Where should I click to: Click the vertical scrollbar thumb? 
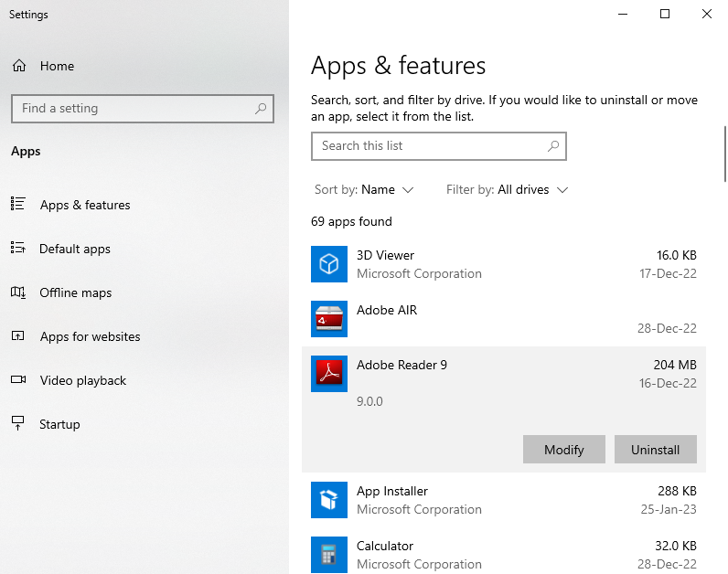(x=724, y=154)
